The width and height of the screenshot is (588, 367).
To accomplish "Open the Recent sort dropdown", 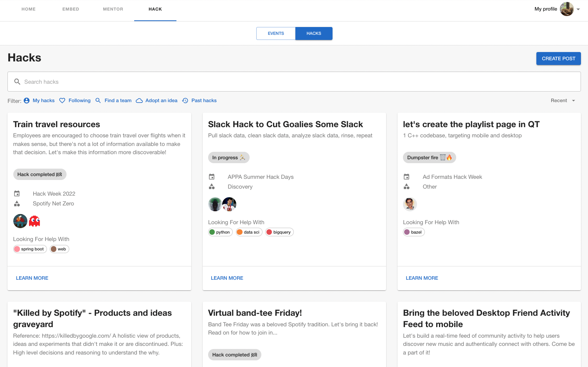I will 563,101.
